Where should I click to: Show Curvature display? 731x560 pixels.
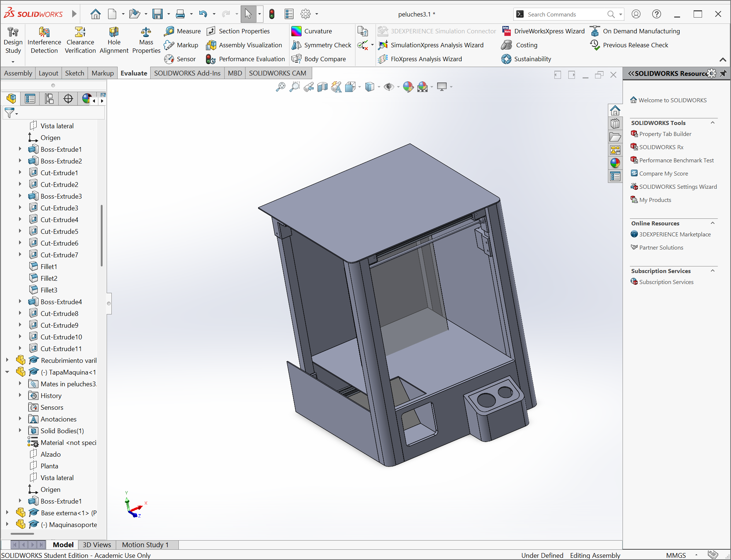click(312, 31)
